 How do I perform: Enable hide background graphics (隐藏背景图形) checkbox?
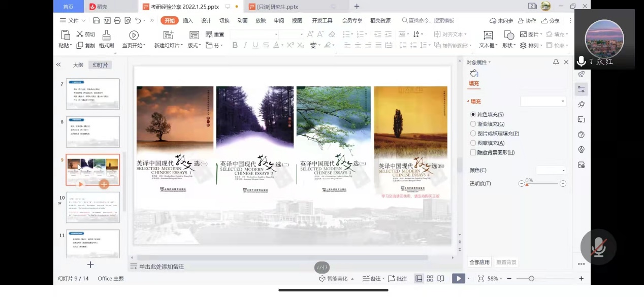pyautogui.click(x=473, y=152)
